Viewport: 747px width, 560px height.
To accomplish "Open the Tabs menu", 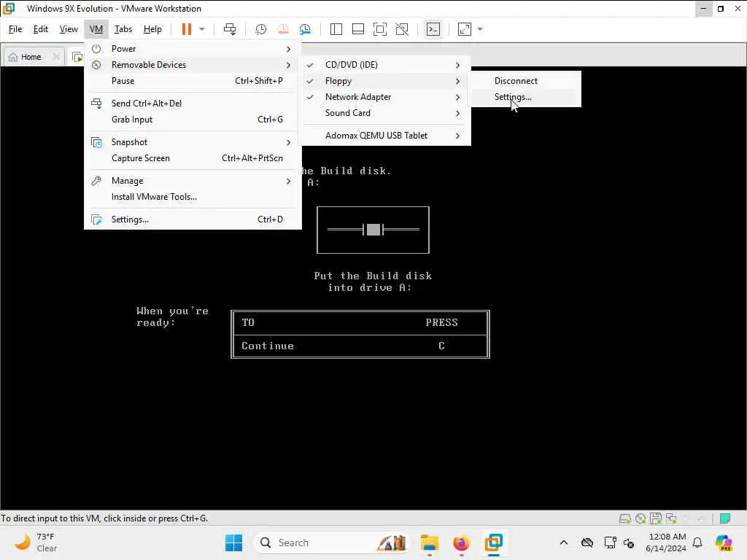I will tap(123, 29).
